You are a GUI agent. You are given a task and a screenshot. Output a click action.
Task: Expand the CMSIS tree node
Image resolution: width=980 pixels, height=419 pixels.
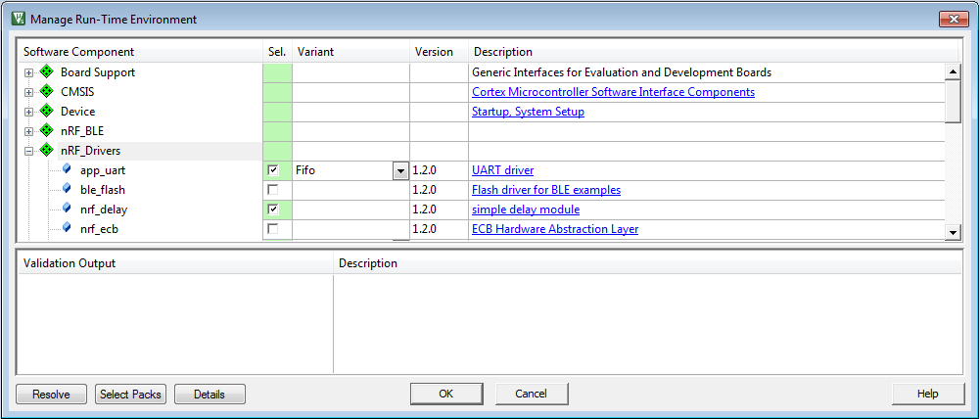[28, 93]
